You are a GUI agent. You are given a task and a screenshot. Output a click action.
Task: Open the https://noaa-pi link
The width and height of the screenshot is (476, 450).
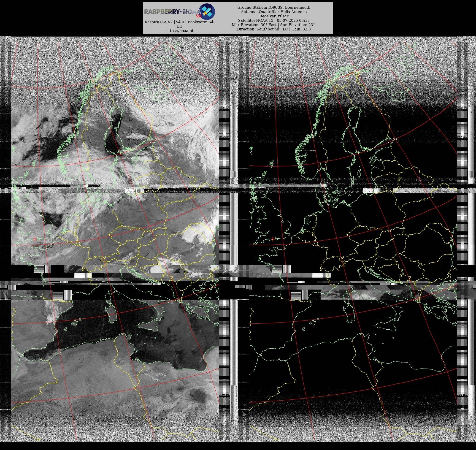[179, 31]
